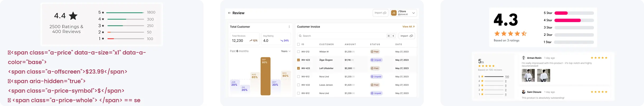Viewport: 644px width, 106px height.
Task: Open the VF shirt review photo
Action: point(543,75)
